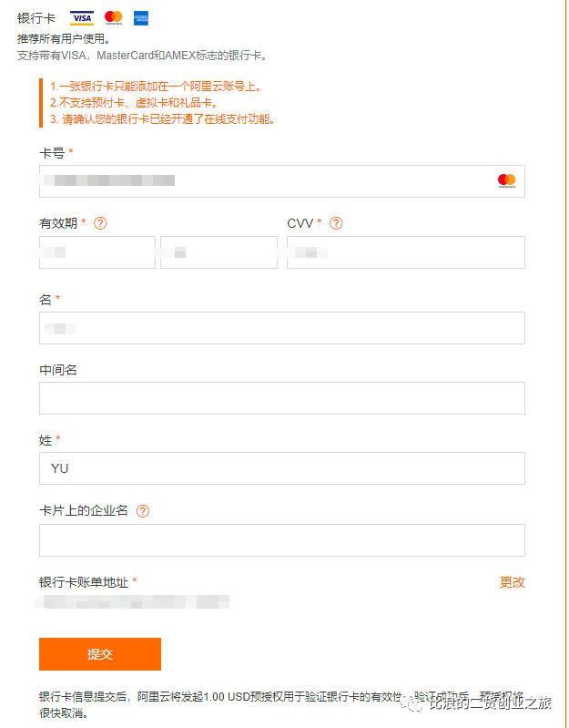Click the American Express logo icon
This screenshot has width=569, height=728.
[141, 18]
